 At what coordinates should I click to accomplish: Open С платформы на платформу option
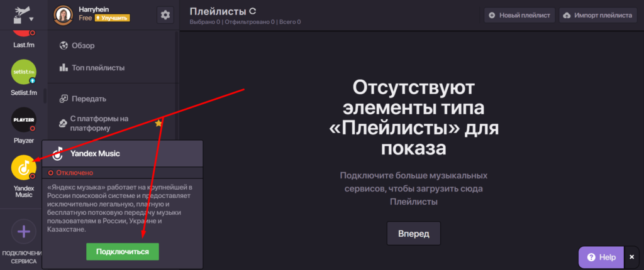(x=99, y=123)
